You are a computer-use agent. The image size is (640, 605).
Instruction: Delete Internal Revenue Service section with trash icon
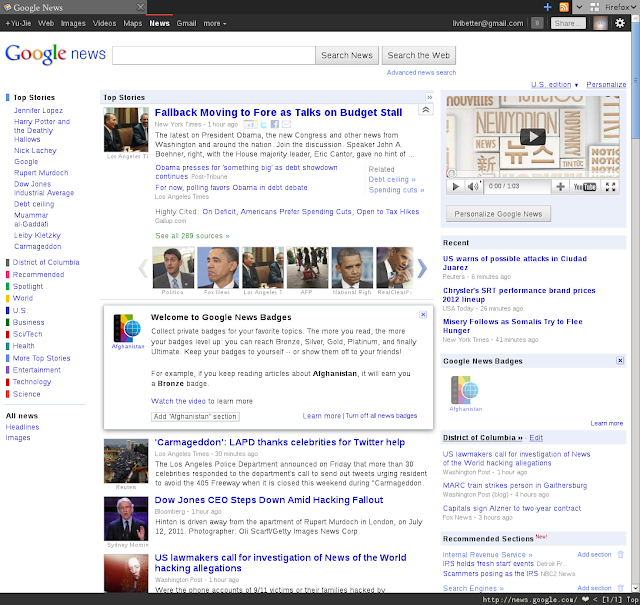[x=620, y=554]
